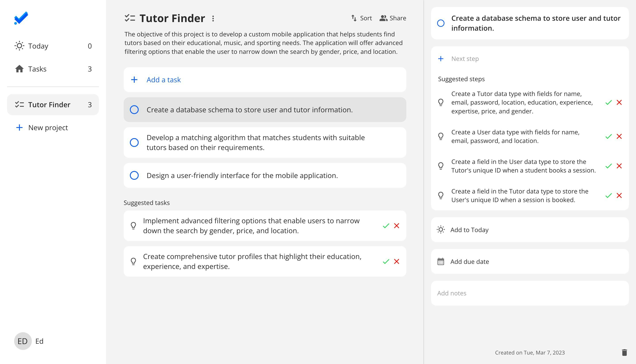Click Add a task
This screenshot has width=636, height=364.
coord(163,79)
